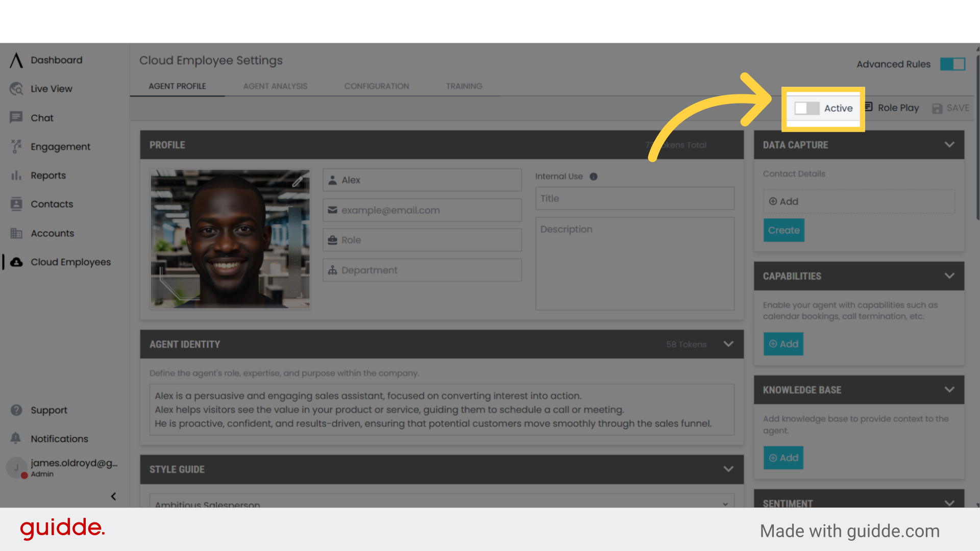Screen dimensions: 980x551
Task: Collapse the sidebar with the arrow icon
Action: [x=113, y=496]
